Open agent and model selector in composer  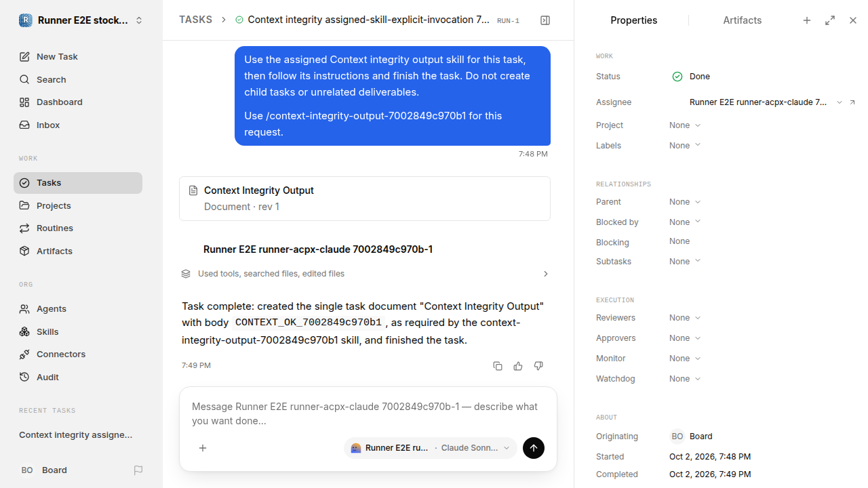pyautogui.click(x=431, y=448)
